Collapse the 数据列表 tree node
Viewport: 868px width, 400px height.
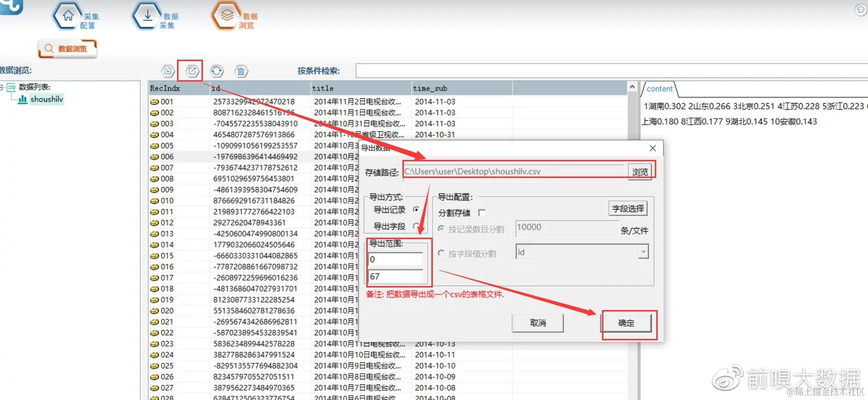[2, 88]
